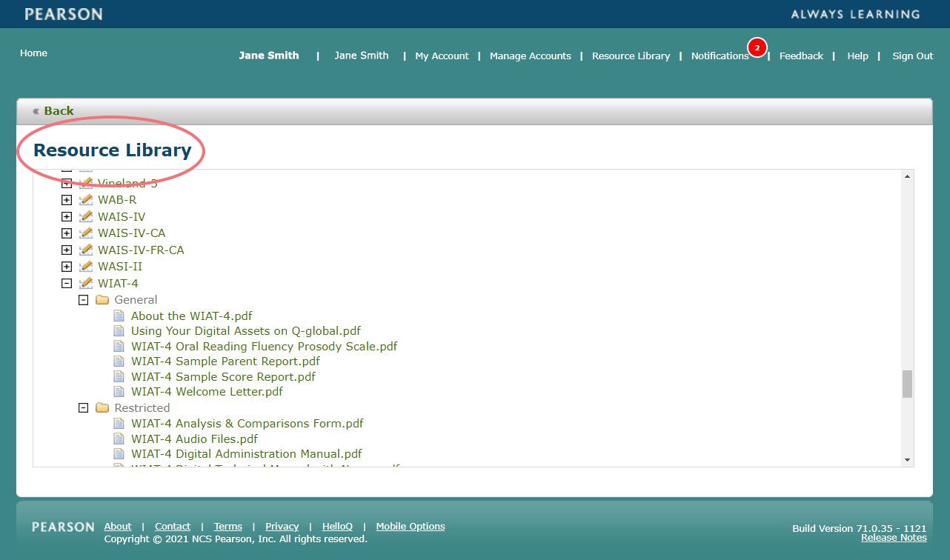The image size is (950, 560).
Task: Collapse the Restricted folder node
Action: click(83, 408)
